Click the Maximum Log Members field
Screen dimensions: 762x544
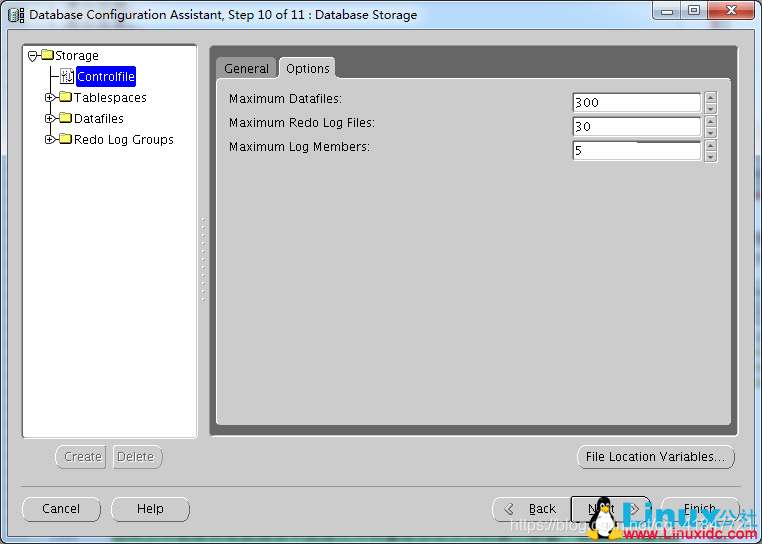coord(637,151)
